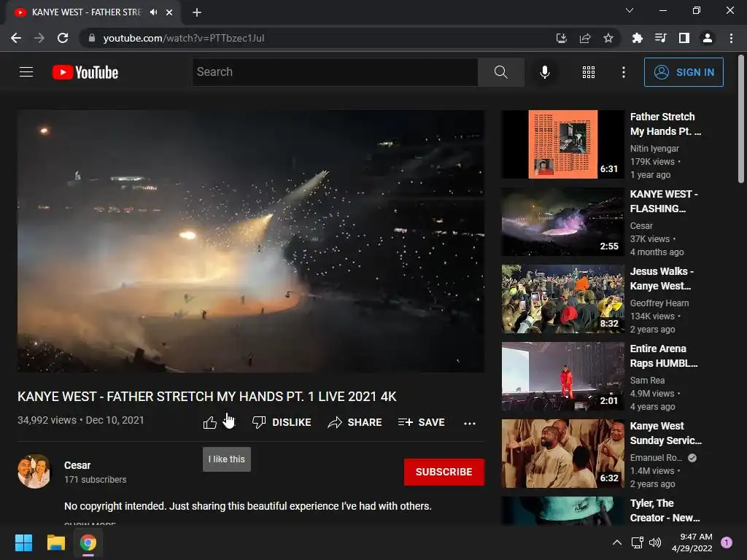
Task: Open more actions ellipsis under video
Action: point(470,423)
